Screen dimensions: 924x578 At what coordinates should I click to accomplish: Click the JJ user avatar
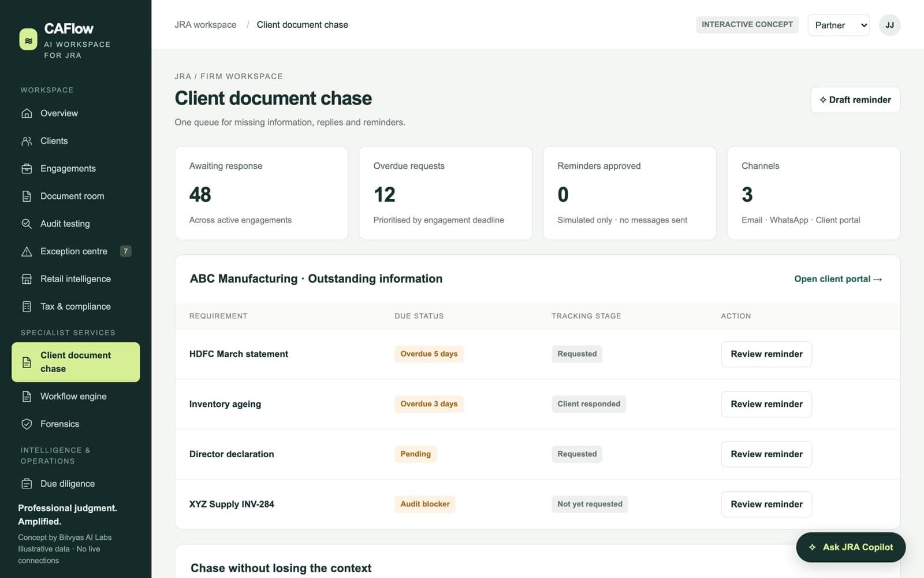point(889,25)
